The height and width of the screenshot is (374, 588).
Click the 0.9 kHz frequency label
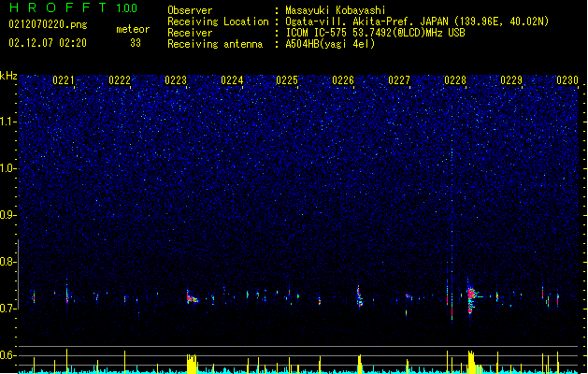click(x=7, y=215)
